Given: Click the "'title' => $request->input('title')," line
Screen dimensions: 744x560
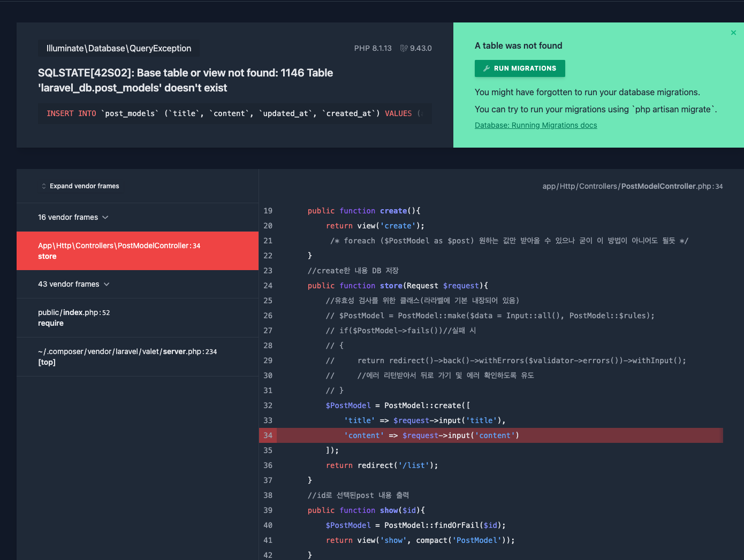Looking at the screenshot, I should click(x=425, y=420).
